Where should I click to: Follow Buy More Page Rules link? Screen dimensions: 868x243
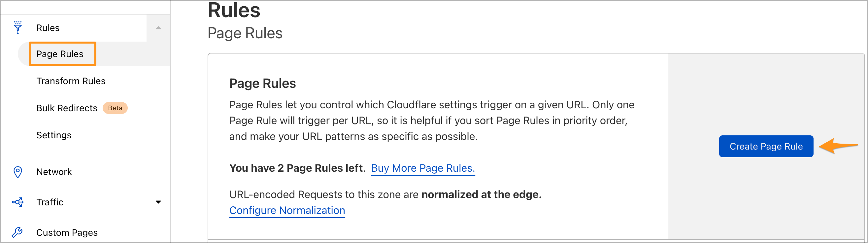click(x=423, y=168)
